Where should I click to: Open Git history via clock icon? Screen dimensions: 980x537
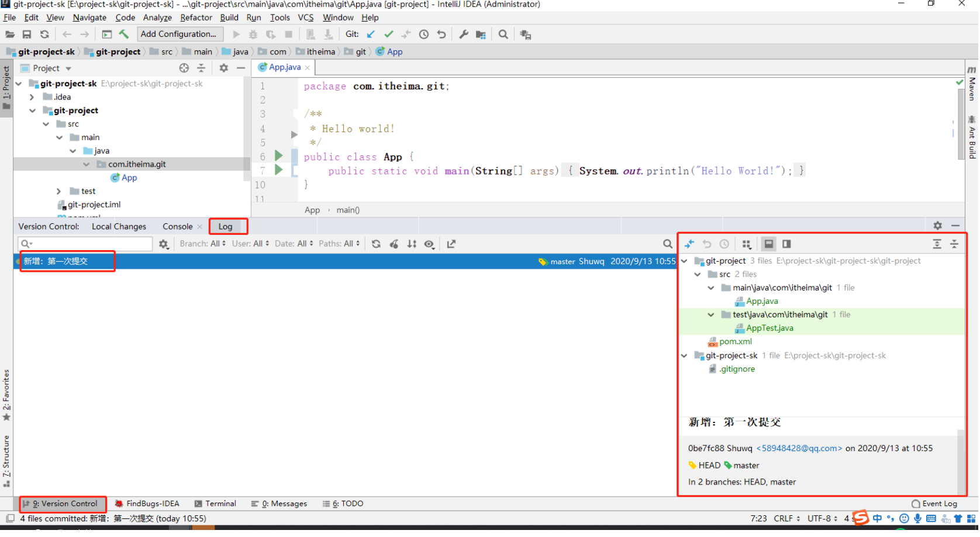(x=424, y=34)
